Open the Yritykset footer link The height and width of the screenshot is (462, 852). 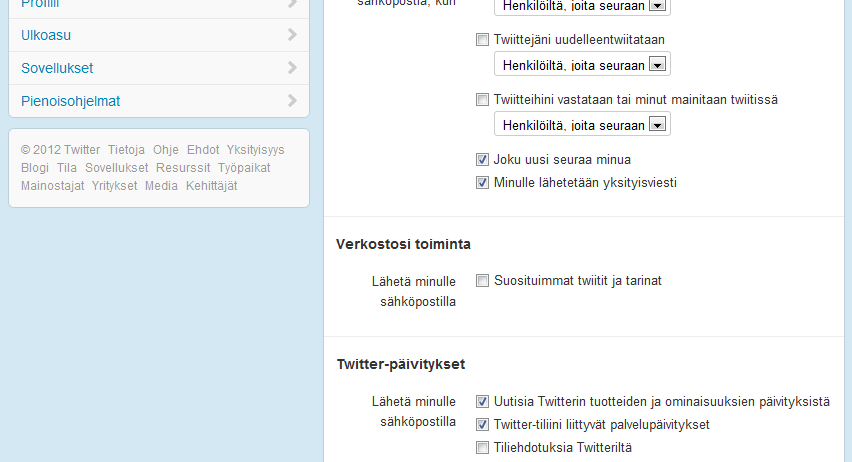[115, 185]
